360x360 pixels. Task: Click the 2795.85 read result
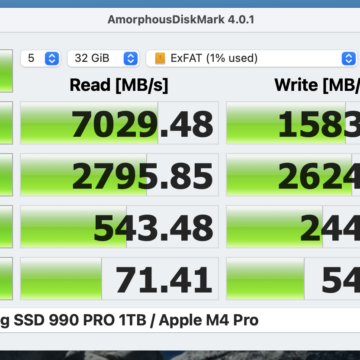(x=119, y=175)
